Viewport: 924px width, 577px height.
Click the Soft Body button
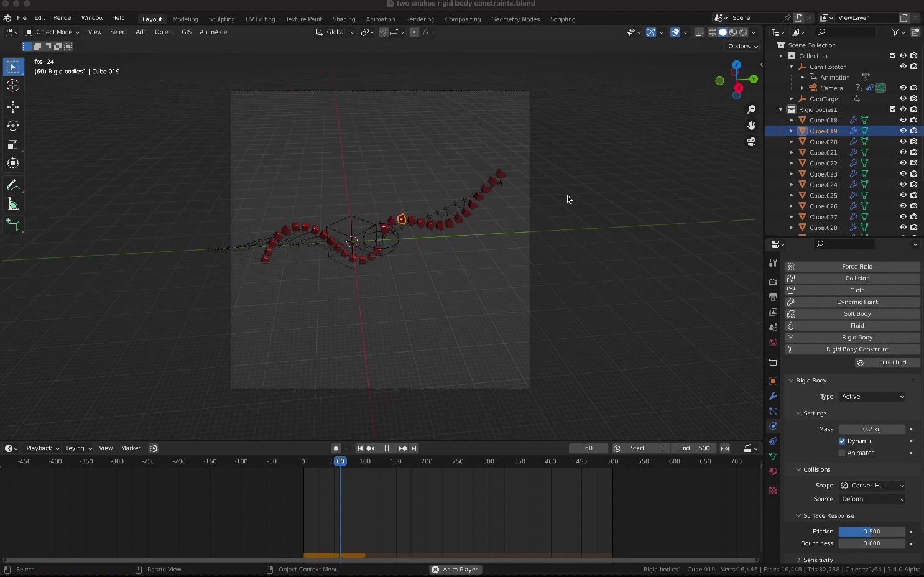(x=857, y=313)
